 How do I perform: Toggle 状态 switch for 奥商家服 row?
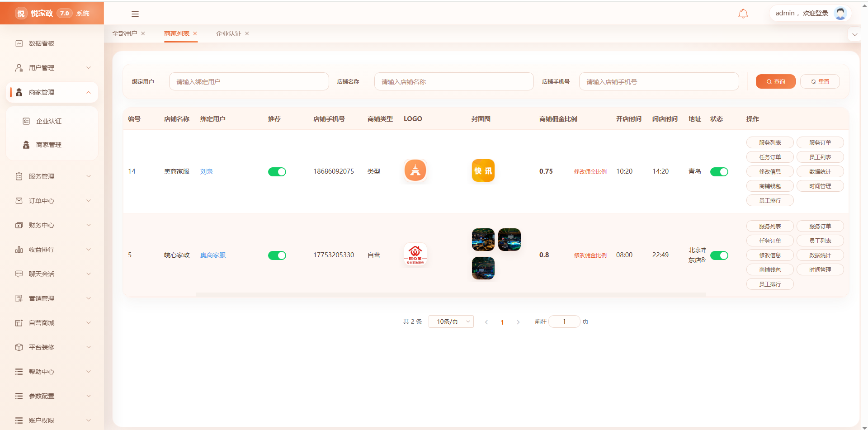[x=719, y=172]
